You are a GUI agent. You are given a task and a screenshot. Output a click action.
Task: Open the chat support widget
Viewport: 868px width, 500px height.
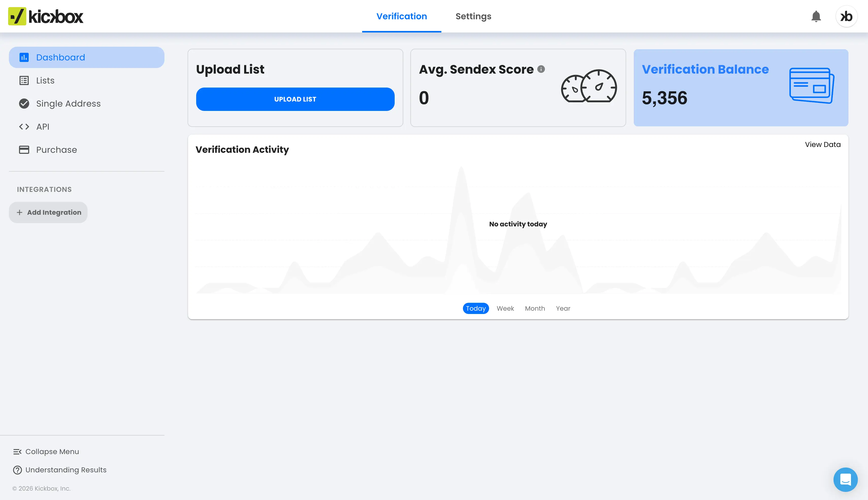[845, 479]
